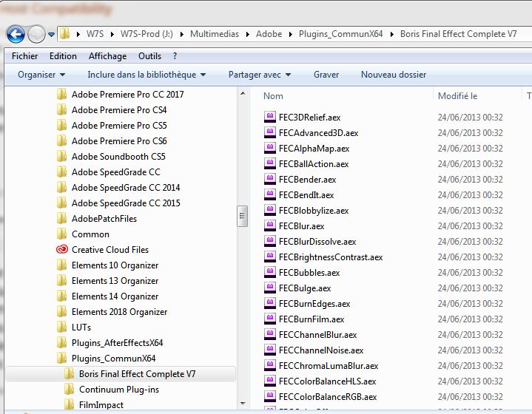
Task: Click the Graver button
Action: [326, 75]
